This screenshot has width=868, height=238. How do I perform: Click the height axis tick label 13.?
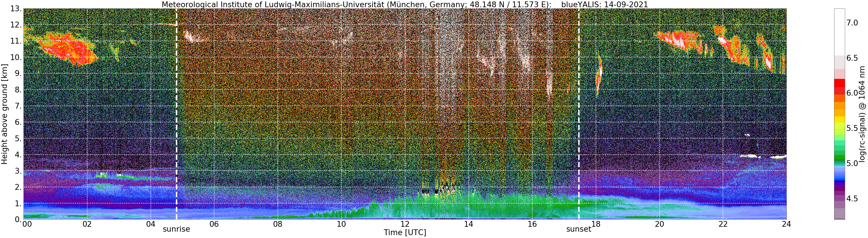pos(16,9)
